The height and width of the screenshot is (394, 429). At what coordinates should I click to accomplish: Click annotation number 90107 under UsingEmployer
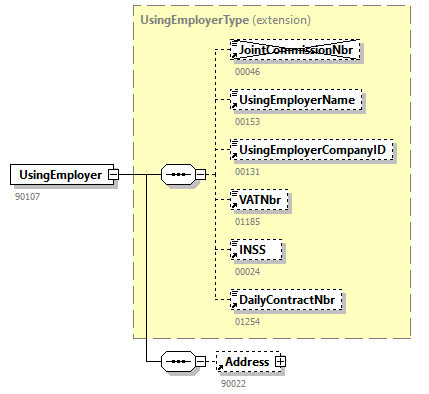[27, 197]
